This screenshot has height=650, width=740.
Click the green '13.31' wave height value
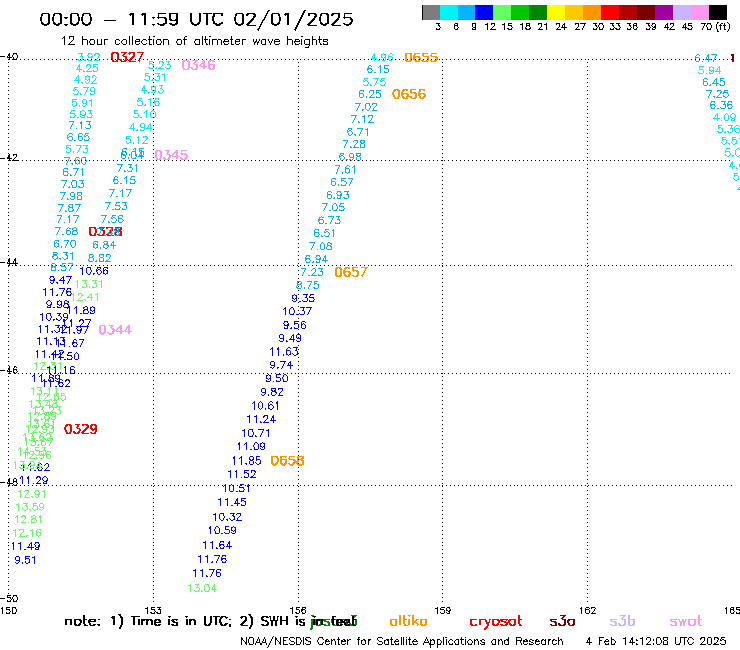coord(89,284)
